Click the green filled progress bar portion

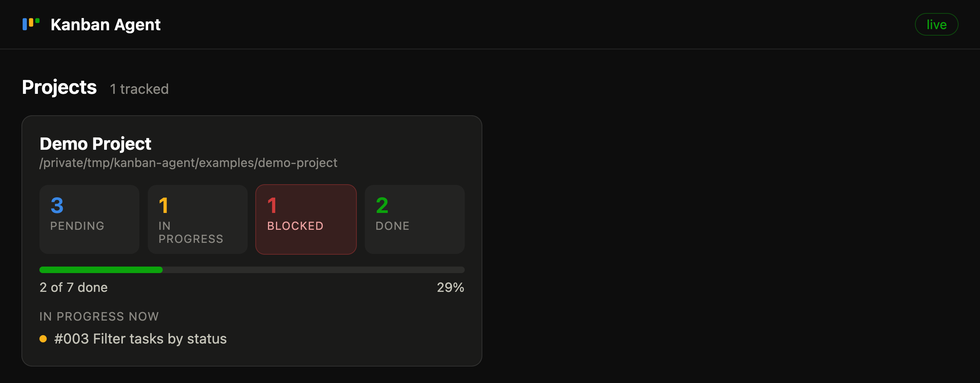[x=101, y=270]
